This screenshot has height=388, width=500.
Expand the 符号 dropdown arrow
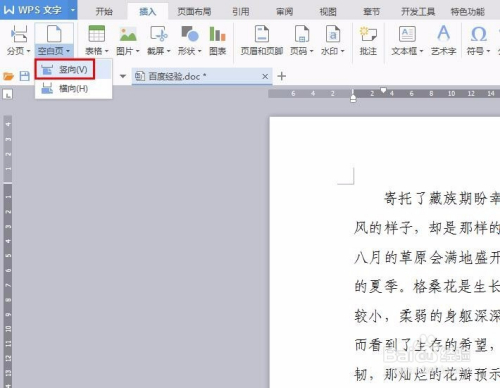pyautogui.click(x=488, y=51)
